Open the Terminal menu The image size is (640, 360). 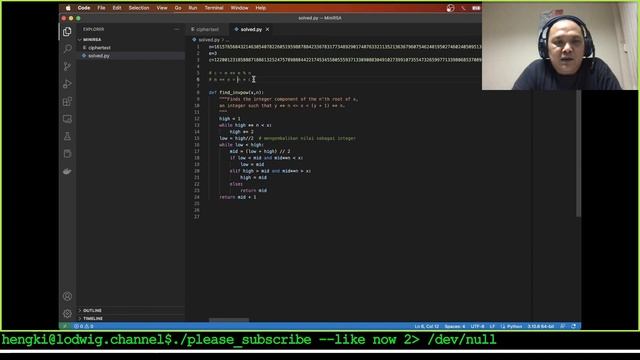[x=214, y=8]
